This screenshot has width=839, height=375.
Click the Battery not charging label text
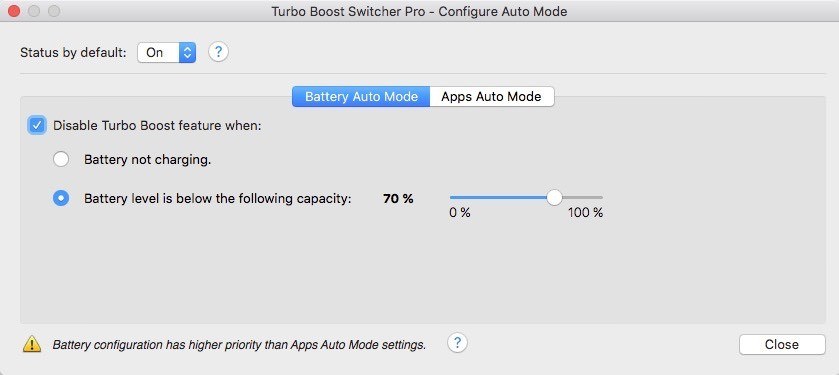(x=148, y=160)
